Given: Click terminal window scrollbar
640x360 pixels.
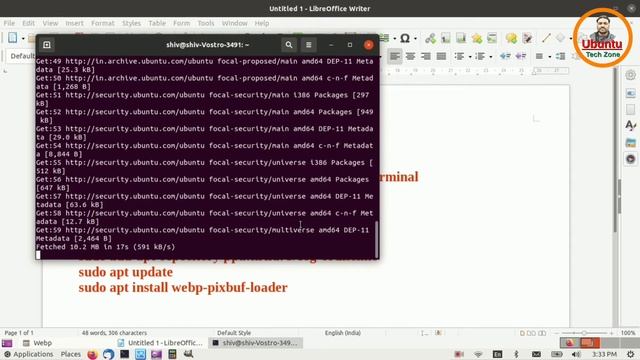Looking at the screenshot, I should [x=376, y=239].
